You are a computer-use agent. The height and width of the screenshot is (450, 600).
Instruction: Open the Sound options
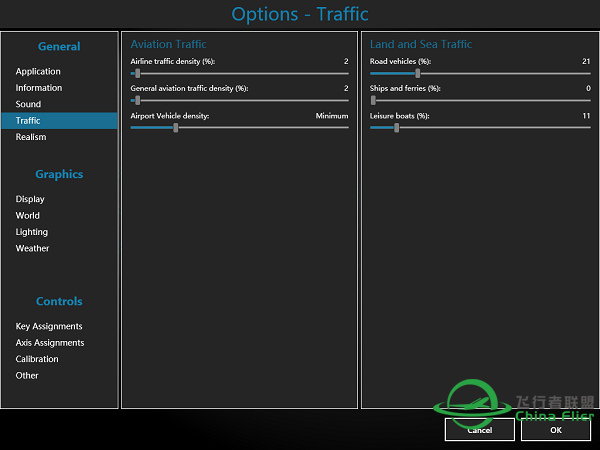click(x=28, y=104)
